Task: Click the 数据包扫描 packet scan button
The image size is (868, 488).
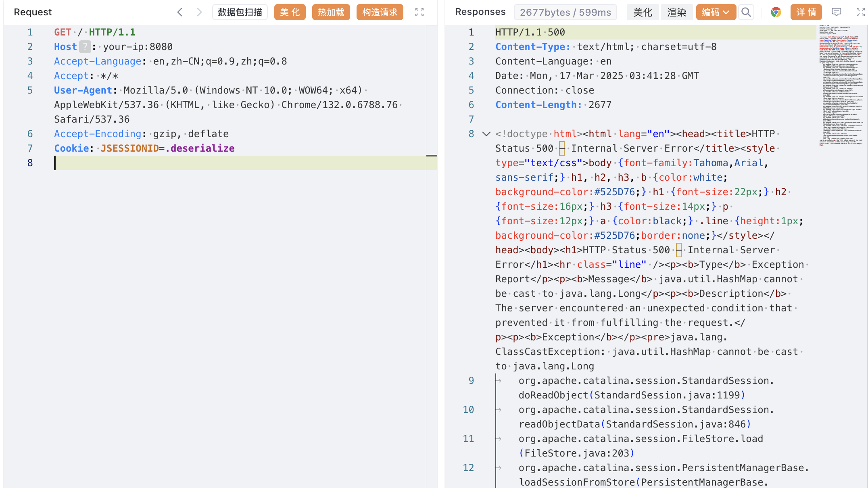Action: coord(240,12)
